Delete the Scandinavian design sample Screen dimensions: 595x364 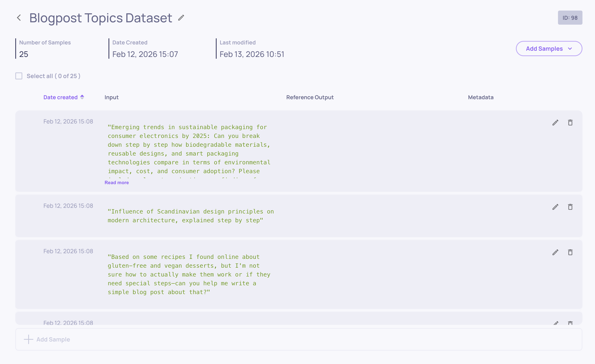[570, 207]
